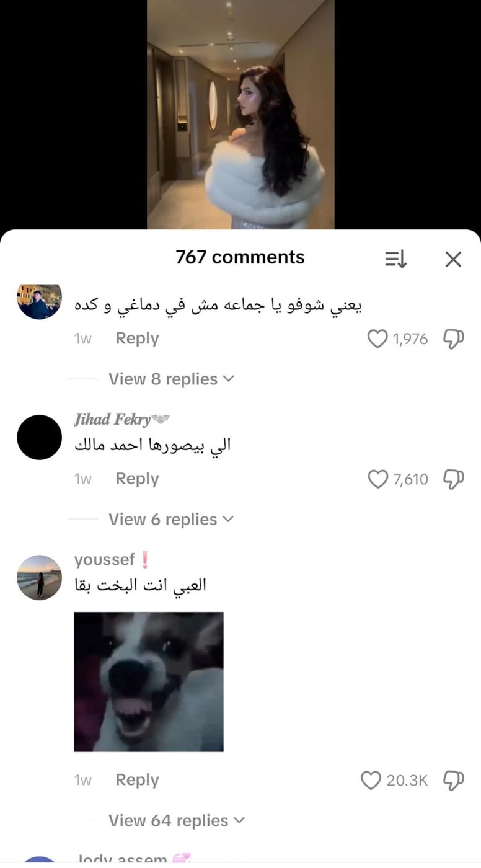Image resolution: width=481 pixels, height=868 pixels.
Task: Like the comment with 1,976 likes
Action: pyautogui.click(x=377, y=339)
